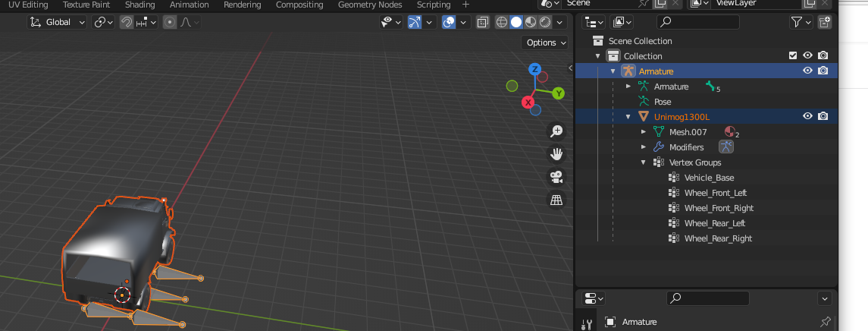Open sidebar with small arrow at viewport edge
868x331 pixels.
click(x=570, y=68)
